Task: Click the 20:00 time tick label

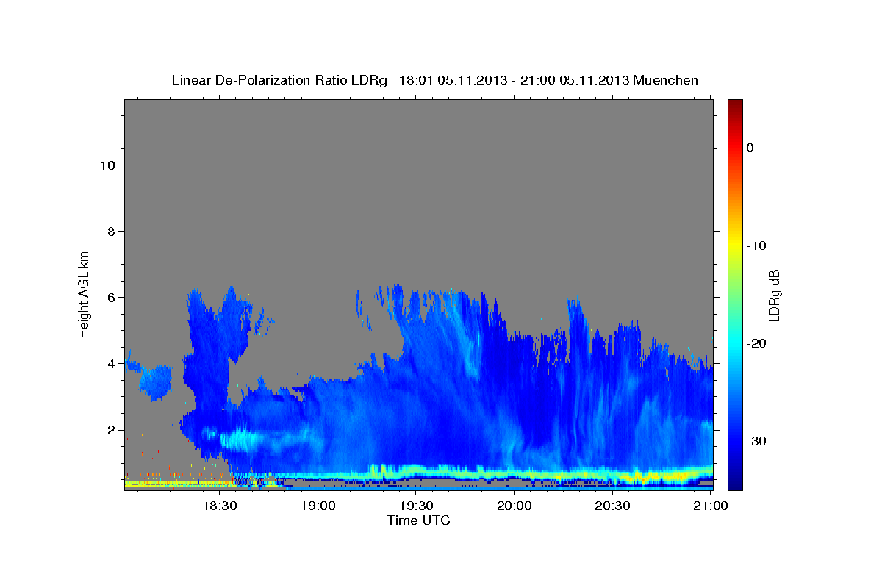Action: point(514,506)
